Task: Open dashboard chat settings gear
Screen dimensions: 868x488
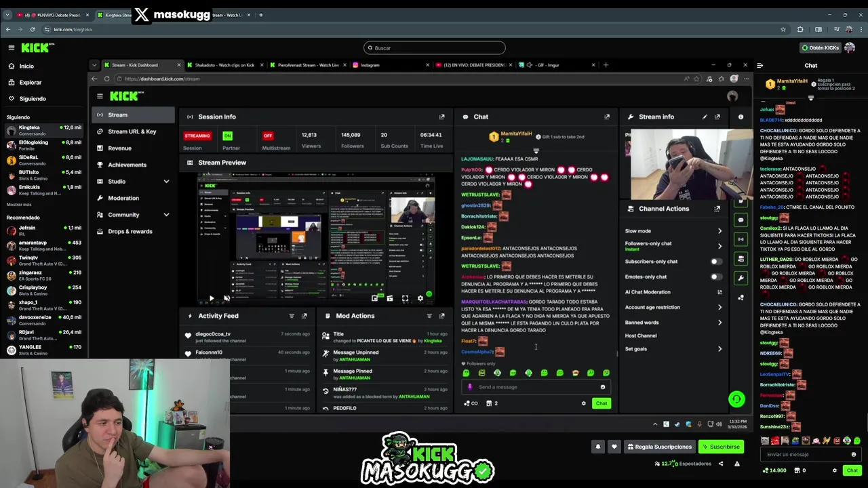Action: point(583,403)
